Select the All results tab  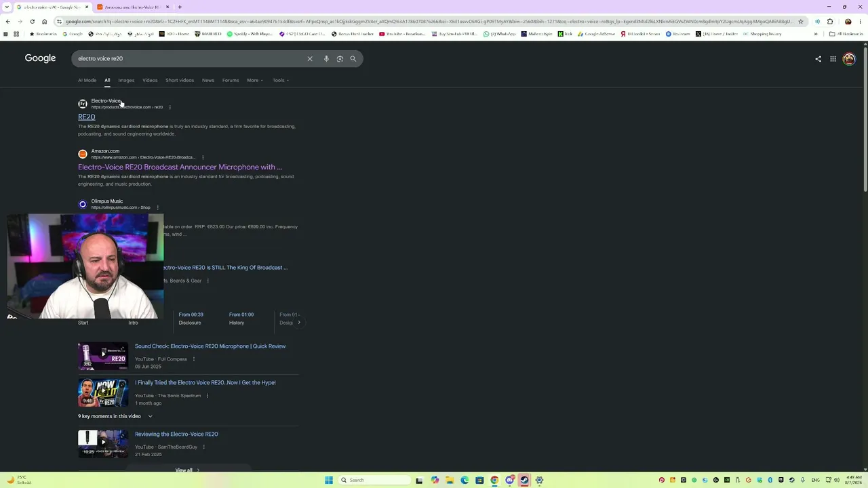[107, 80]
